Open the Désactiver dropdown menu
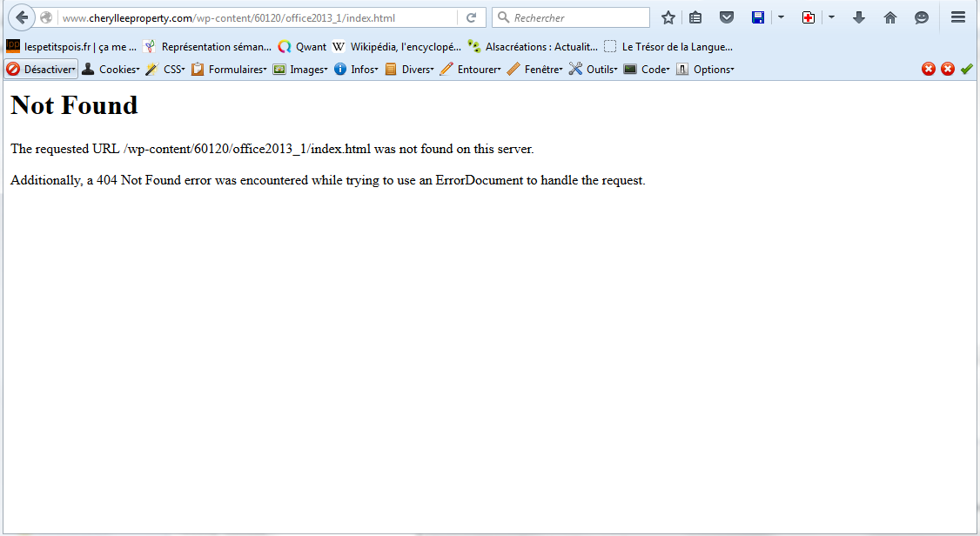The width and height of the screenshot is (980, 536). [42, 70]
